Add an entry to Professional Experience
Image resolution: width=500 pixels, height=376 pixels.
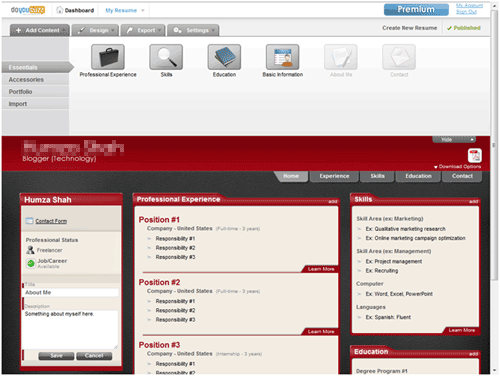pyautogui.click(x=333, y=201)
